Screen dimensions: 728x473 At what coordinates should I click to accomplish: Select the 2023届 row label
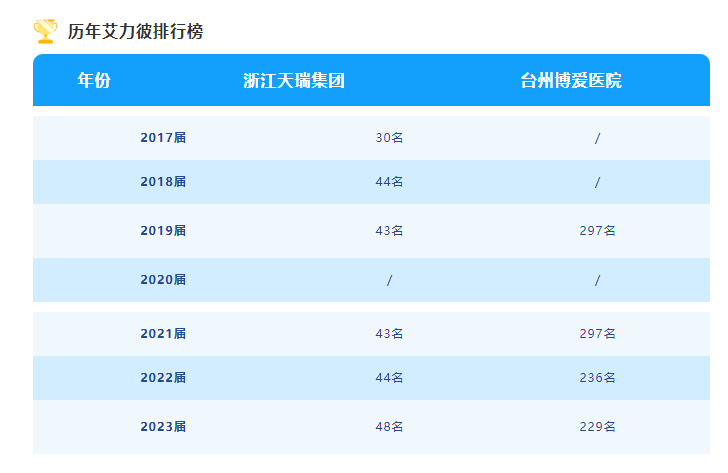click(163, 427)
